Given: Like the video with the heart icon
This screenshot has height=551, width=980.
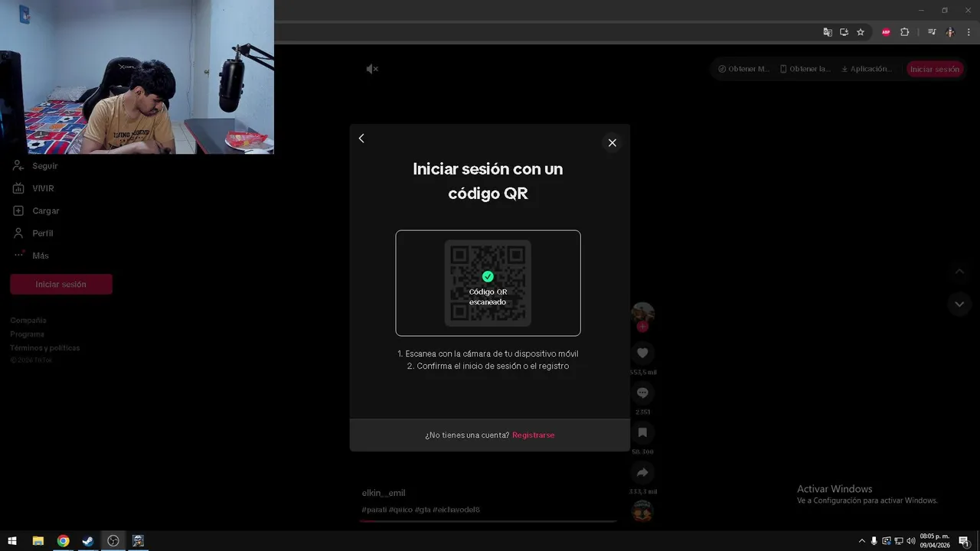Looking at the screenshot, I should 642,353.
